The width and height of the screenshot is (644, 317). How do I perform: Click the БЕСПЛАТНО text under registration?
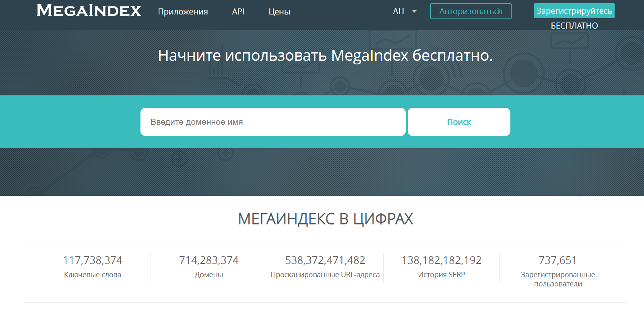pyautogui.click(x=574, y=26)
